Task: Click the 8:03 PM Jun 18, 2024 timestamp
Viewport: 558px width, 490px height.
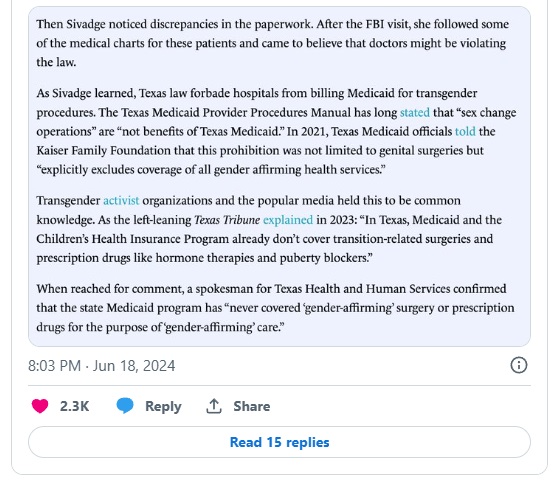Action: pyautogui.click(x=101, y=366)
